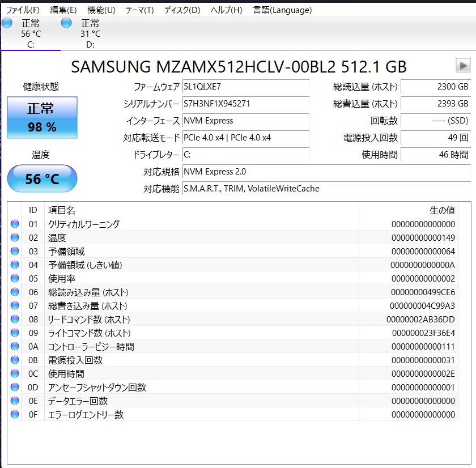Click the status icon for クリティカルワーニング row
Screen dimensions: 476x468
[x=15, y=224]
